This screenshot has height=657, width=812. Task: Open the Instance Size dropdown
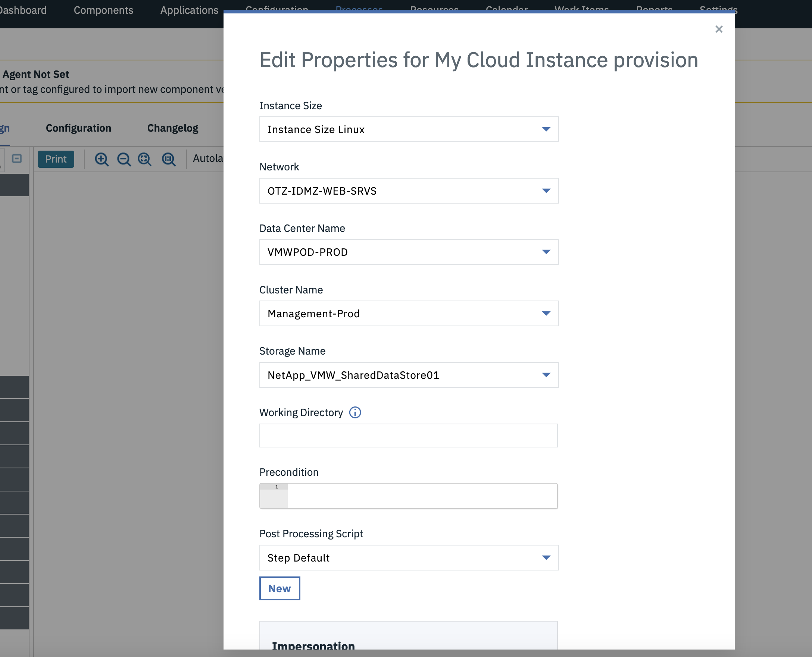pos(409,129)
